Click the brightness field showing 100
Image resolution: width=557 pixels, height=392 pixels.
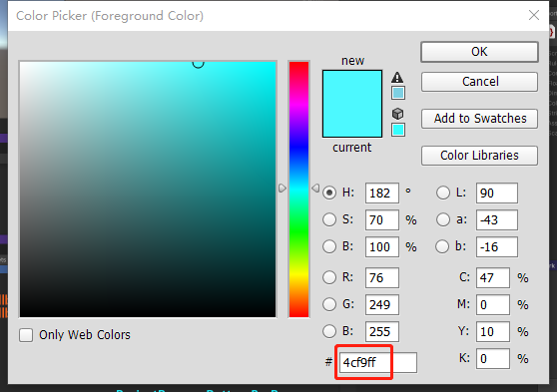(382, 246)
